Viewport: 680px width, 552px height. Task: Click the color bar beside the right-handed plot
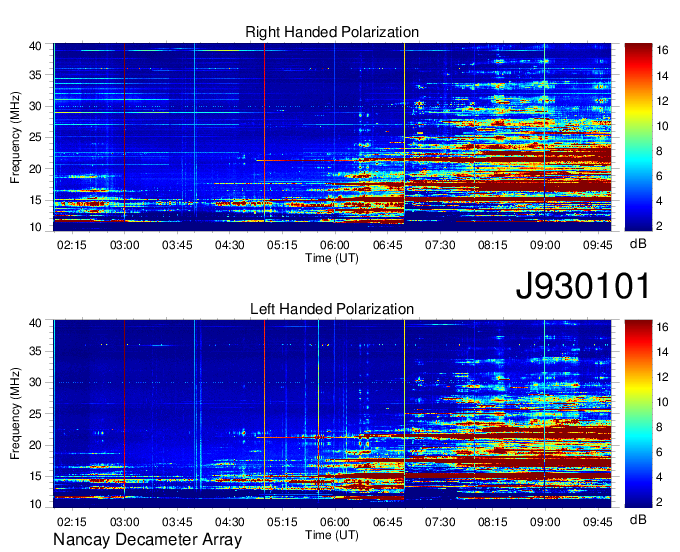pyautogui.click(x=638, y=137)
